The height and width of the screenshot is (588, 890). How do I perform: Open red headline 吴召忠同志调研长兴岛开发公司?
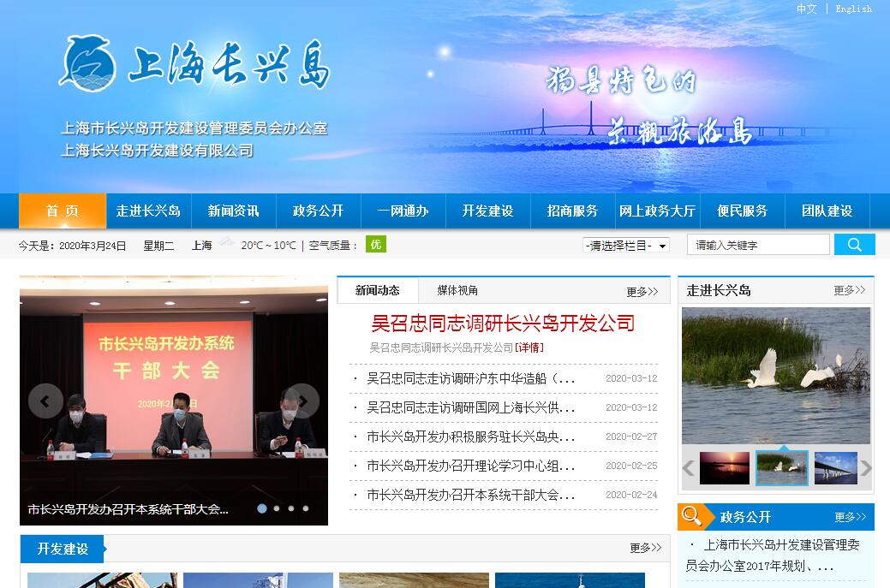coord(503,324)
